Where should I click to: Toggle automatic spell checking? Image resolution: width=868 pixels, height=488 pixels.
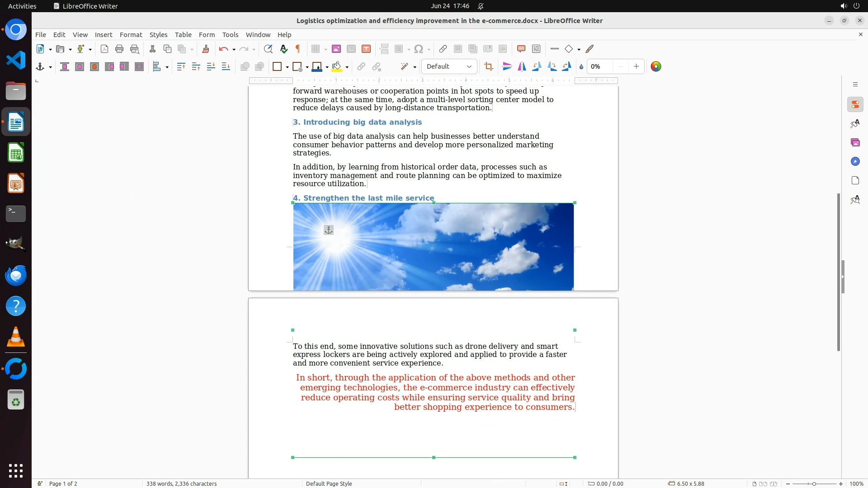(x=284, y=49)
